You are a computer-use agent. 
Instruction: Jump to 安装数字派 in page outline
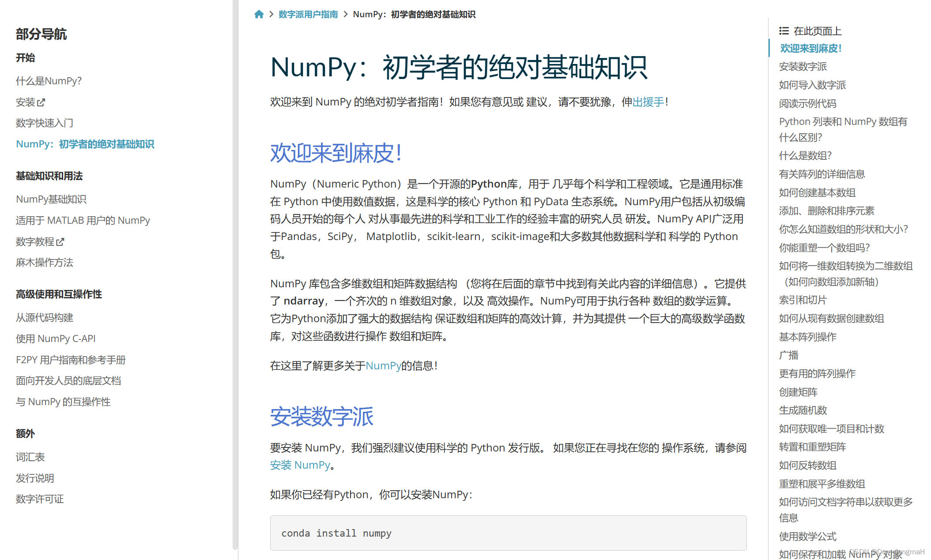tap(803, 66)
